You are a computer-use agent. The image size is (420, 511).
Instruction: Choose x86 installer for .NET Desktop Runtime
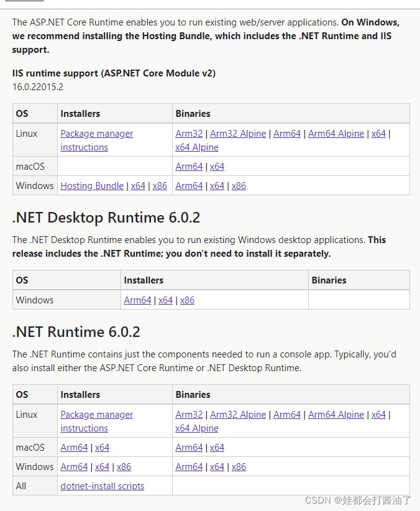tap(187, 300)
